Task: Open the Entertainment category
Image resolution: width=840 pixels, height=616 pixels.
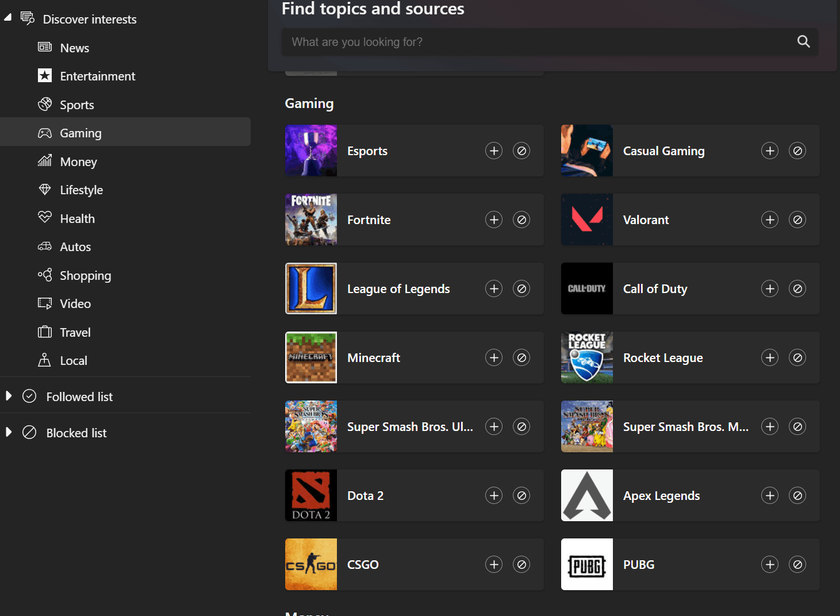Action: (x=125, y=76)
